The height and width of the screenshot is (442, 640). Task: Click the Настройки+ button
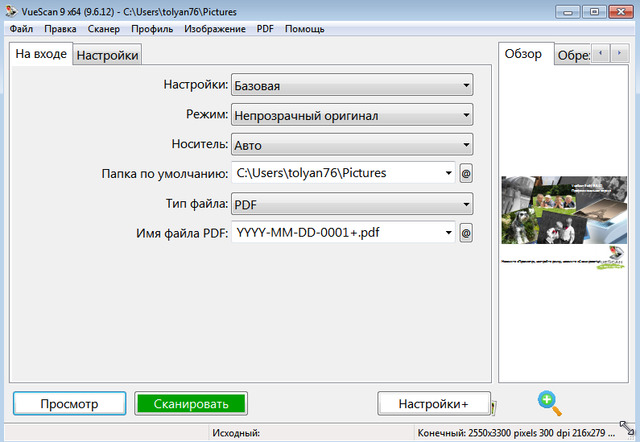tap(433, 404)
